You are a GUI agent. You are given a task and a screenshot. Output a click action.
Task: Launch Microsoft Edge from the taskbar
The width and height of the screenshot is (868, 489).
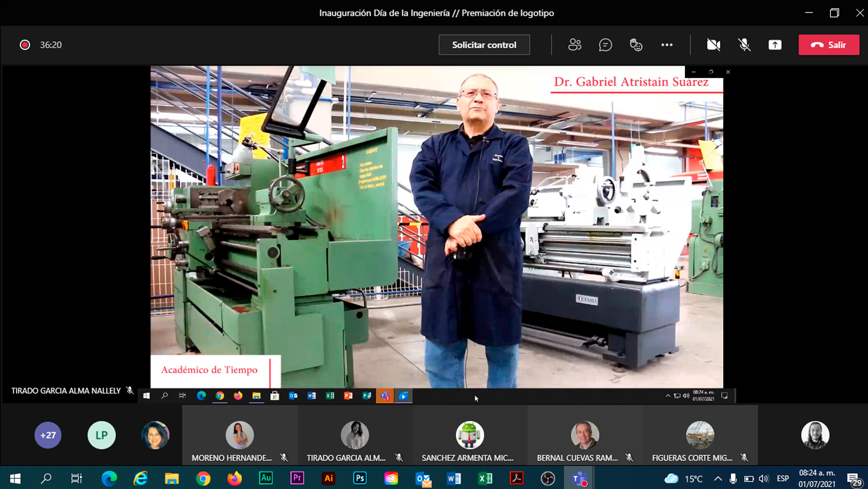[109, 478]
